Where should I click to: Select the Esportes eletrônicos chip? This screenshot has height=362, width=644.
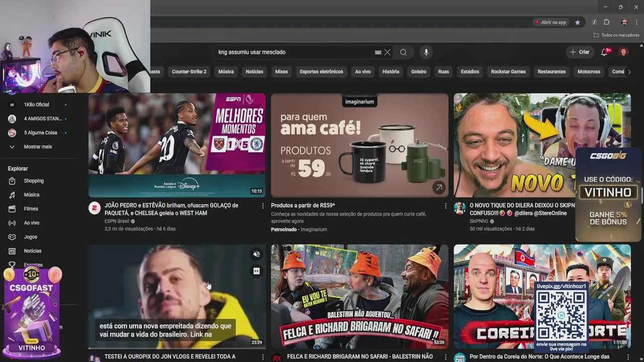321,72
